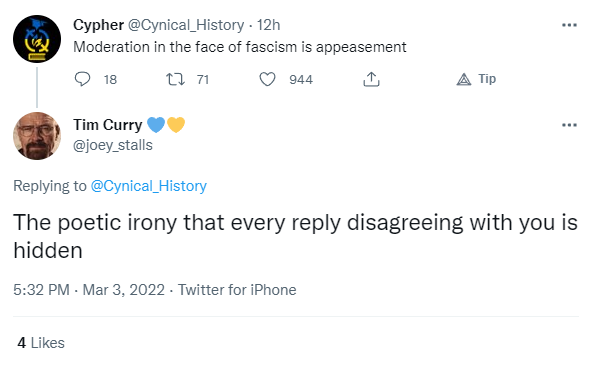Open the @joey_stalls handle

coord(113,145)
